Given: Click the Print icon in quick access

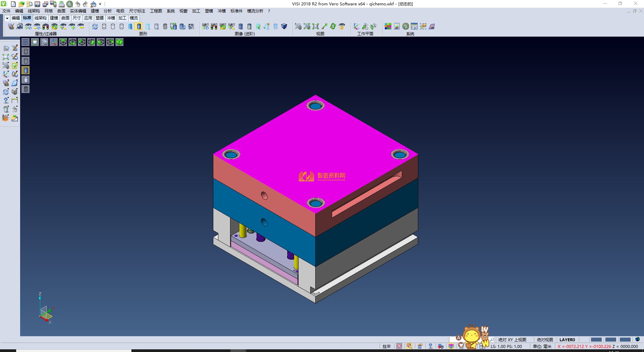Looking at the screenshot, I should (61, 4).
